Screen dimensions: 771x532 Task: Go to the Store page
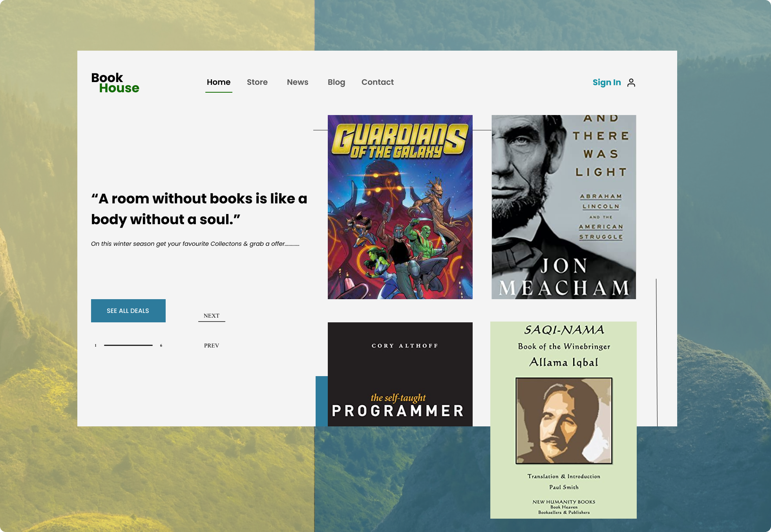(257, 82)
